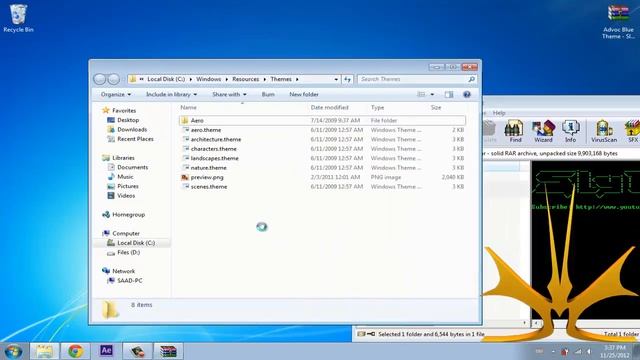This screenshot has width=640, height=360.
Task: Launch Google Chrome from the taskbar
Action: point(76,351)
